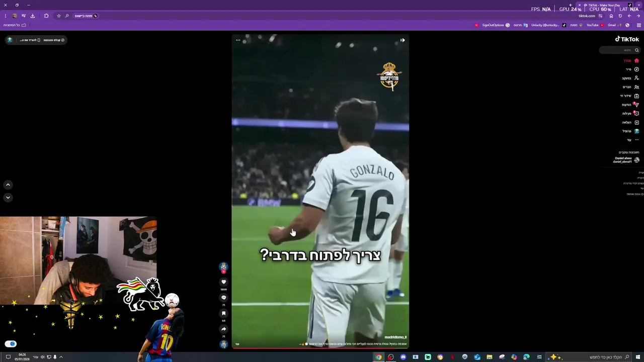Open File Explorer from the taskbar
The image size is (644, 362).
pyautogui.click(x=489, y=357)
